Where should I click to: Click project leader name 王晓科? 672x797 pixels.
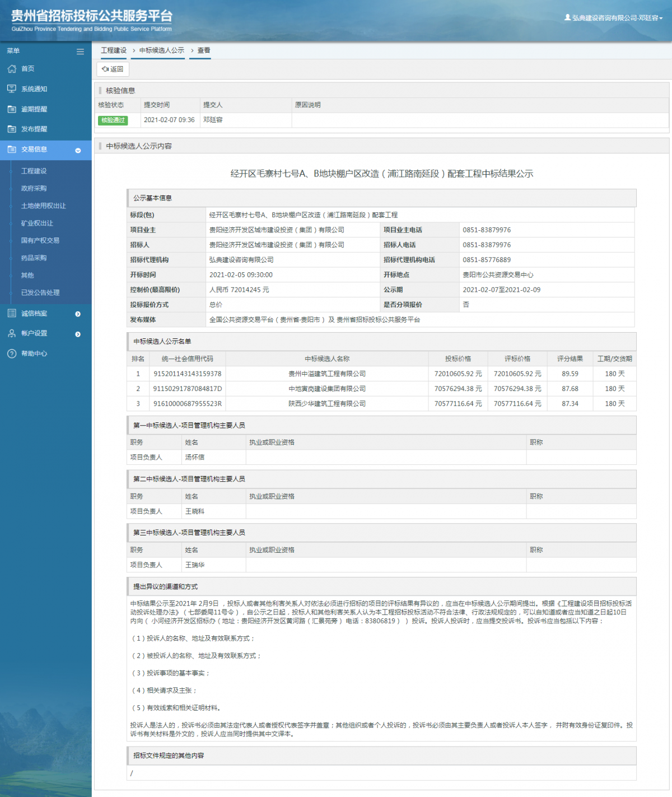pyautogui.click(x=195, y=511)
